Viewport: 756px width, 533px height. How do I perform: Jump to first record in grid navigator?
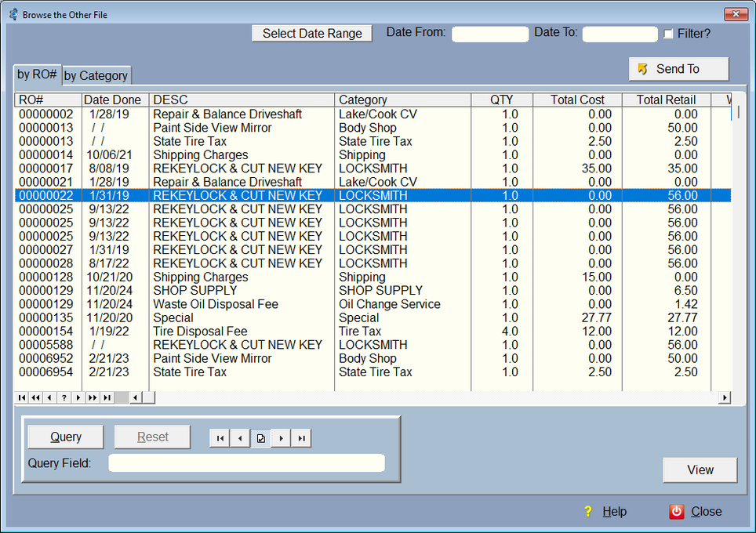(x=22, y=397)
